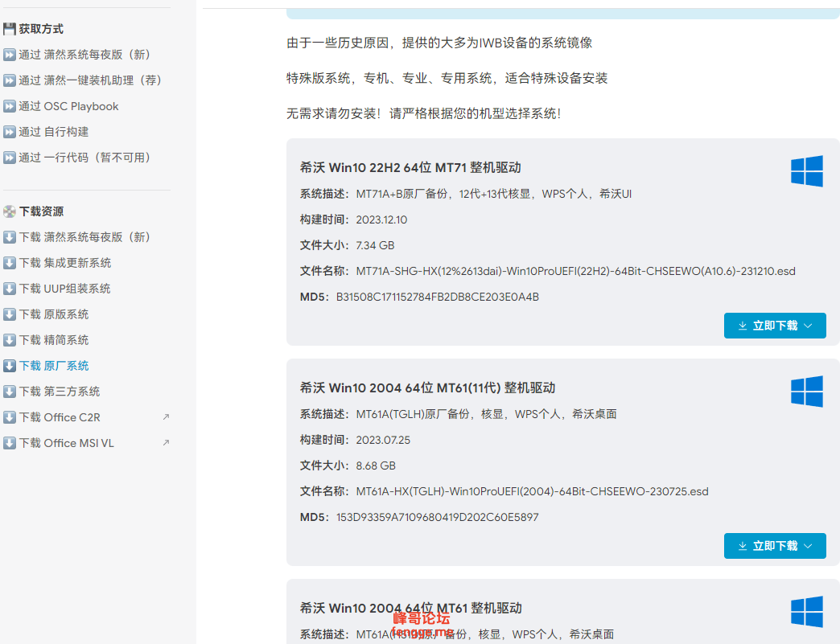
Task: Select 通过 自行构建 in sidebar
Action: tap(54, 132)
